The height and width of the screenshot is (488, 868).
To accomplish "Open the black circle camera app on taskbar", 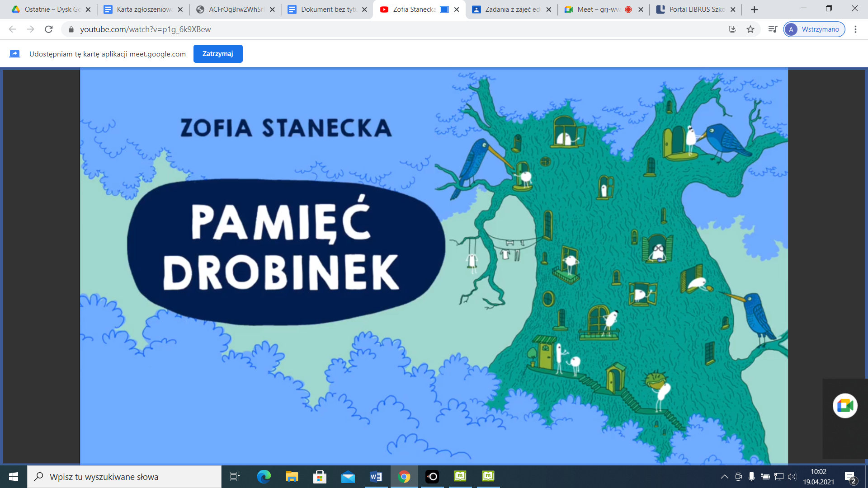I will 432,477.
